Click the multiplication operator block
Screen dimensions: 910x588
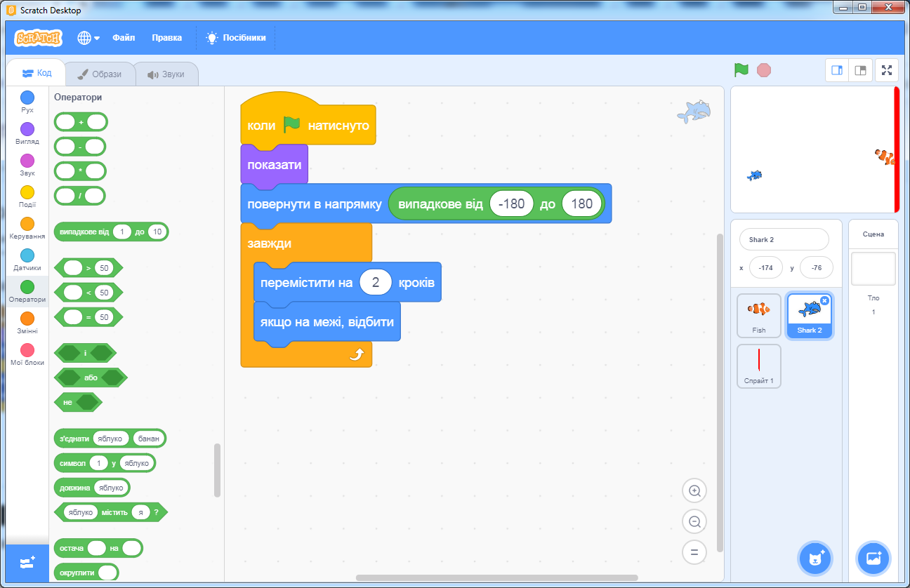pyautogui.click(x=80, y=171)
